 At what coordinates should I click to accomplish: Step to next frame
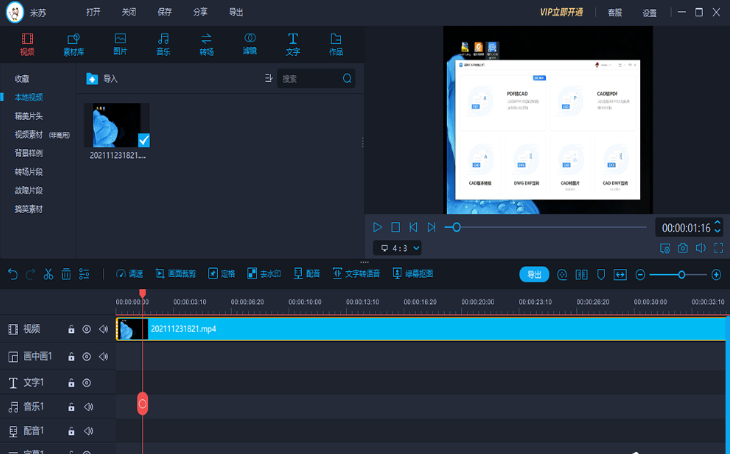[432, 227]
